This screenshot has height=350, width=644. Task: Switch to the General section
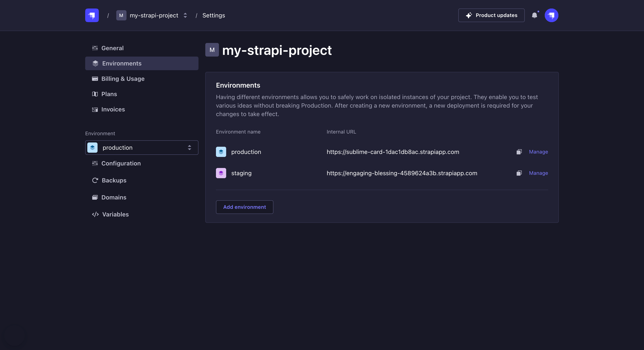112,48
